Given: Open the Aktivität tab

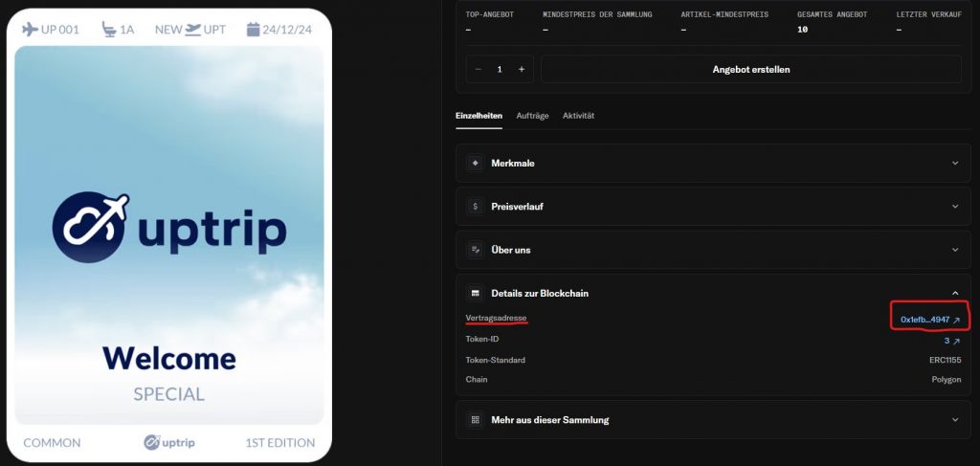Looking at the screenshot, I should pyautogui.click(x=578, y=116).
